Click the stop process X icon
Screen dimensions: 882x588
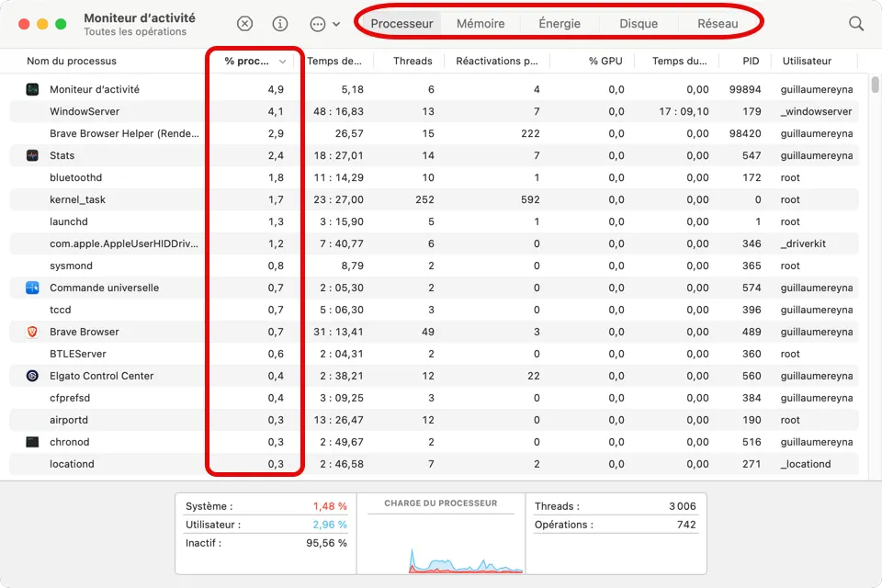tap(244, 24)
